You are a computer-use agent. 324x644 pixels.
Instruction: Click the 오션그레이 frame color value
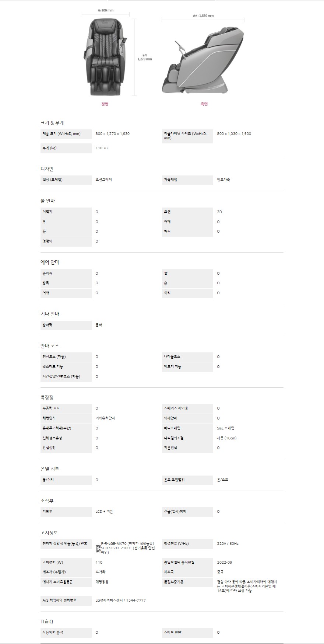103,180
